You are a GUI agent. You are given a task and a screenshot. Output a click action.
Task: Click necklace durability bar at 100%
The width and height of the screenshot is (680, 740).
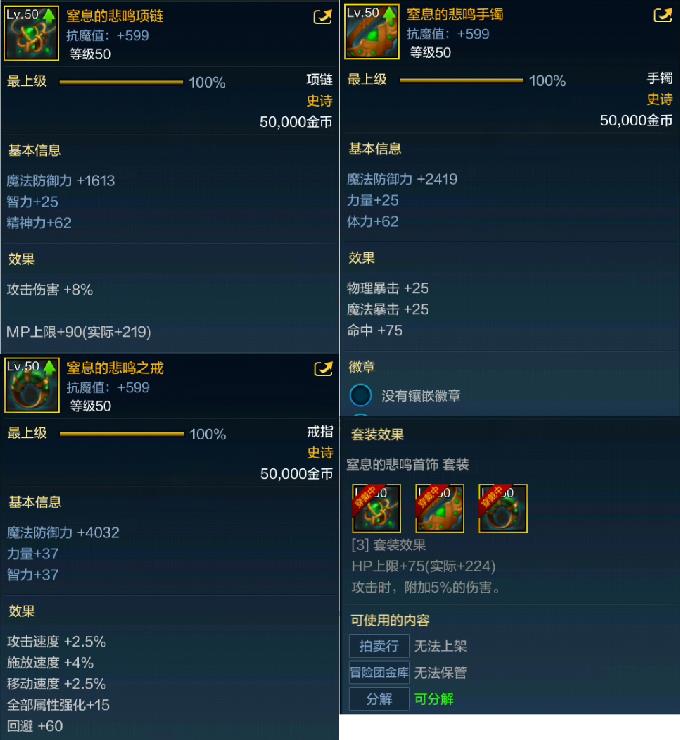point(121,82)
